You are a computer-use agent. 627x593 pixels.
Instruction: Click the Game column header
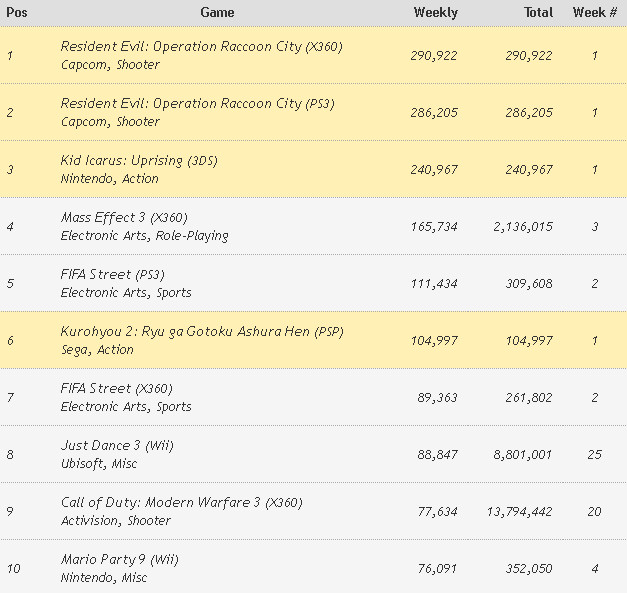pos(217,13)
